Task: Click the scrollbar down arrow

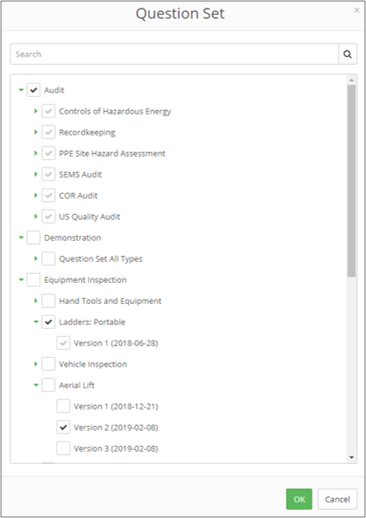Action: click(351, 457)
